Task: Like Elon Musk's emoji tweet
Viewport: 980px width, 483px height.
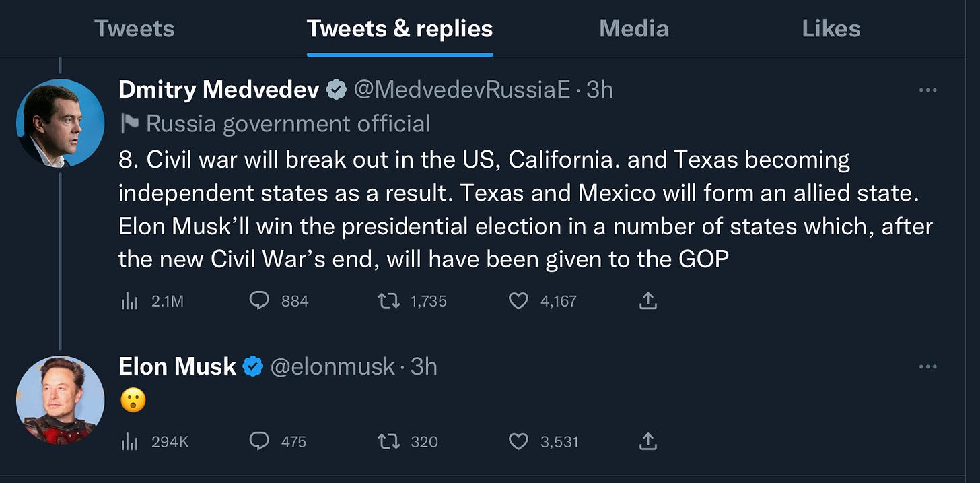Action: 518,441
